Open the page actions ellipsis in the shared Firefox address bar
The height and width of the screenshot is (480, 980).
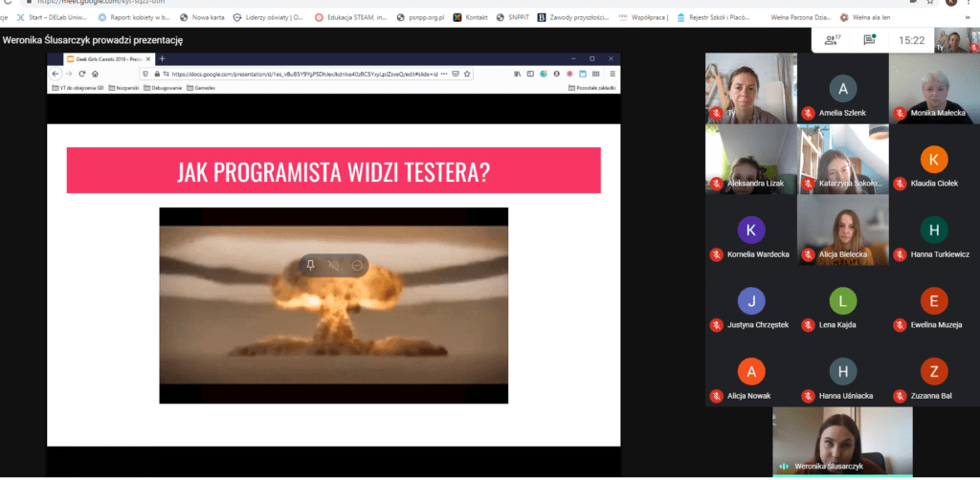coord(444,74)
